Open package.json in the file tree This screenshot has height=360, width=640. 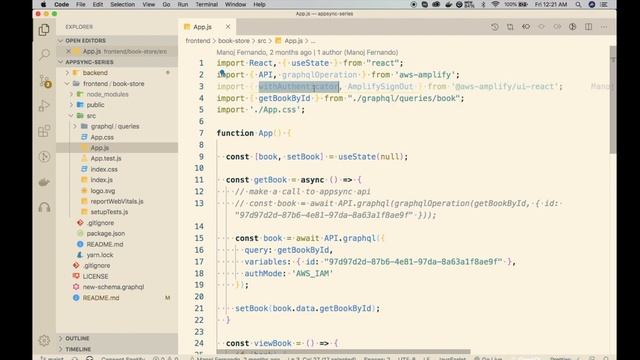(x=106, y=233)
